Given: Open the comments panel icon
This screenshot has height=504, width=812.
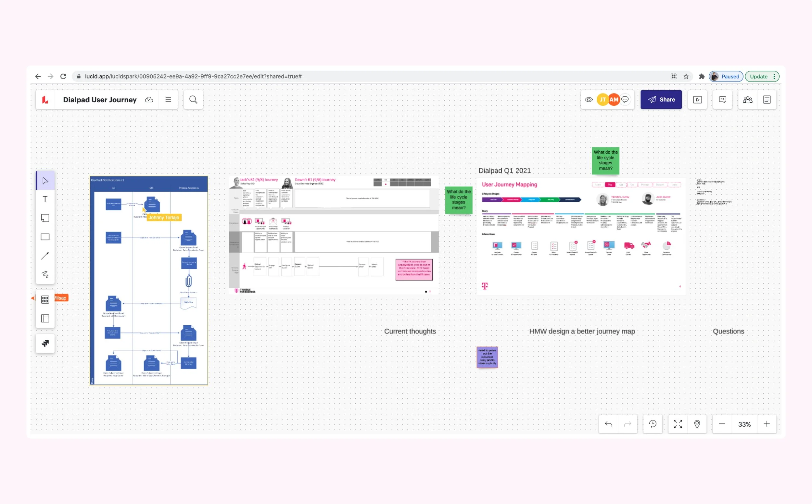Looking at the screenshot, I should (x=722, y=100).
